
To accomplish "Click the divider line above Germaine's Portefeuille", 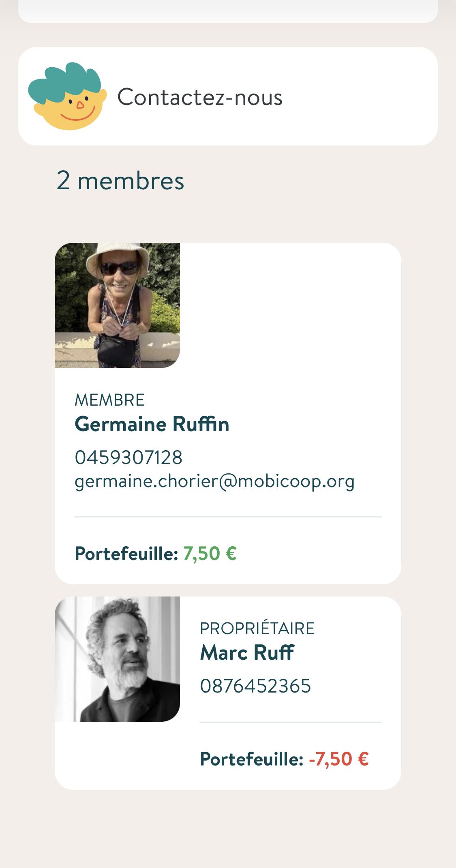I will 228,517.
